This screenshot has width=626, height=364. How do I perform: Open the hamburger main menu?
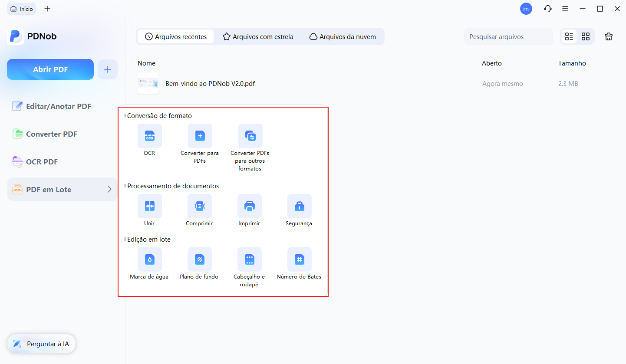coord(565,9)
